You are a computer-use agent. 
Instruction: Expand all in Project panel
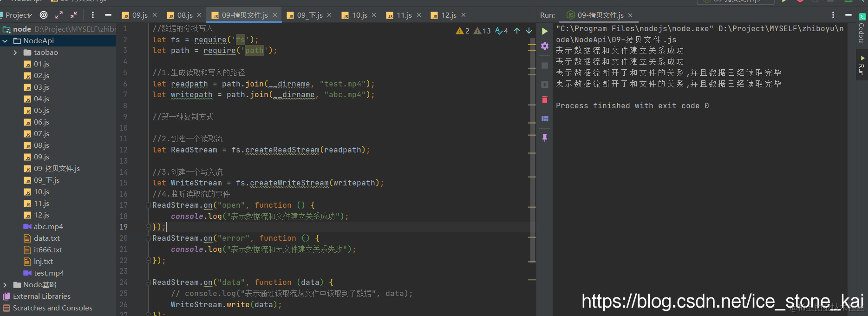[x=59, y=15]
